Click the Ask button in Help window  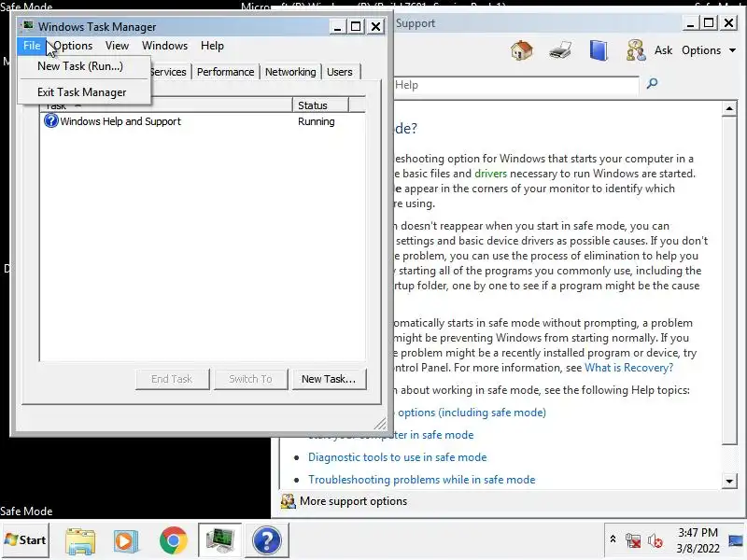click(x=663, y=50)
